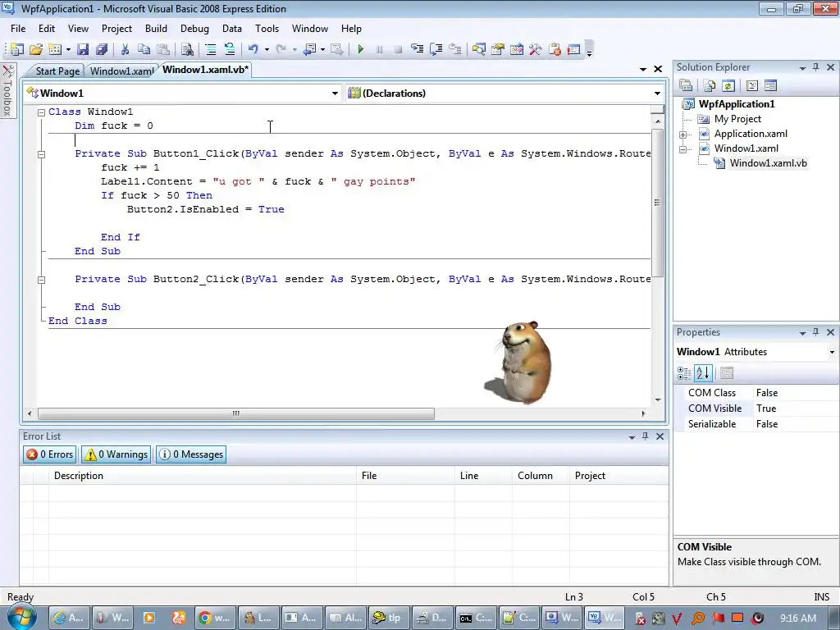Image resolution: width=840 pixels, height=630 pixels.
Task: Open the Build menu
Action: (x=156, y=29)
